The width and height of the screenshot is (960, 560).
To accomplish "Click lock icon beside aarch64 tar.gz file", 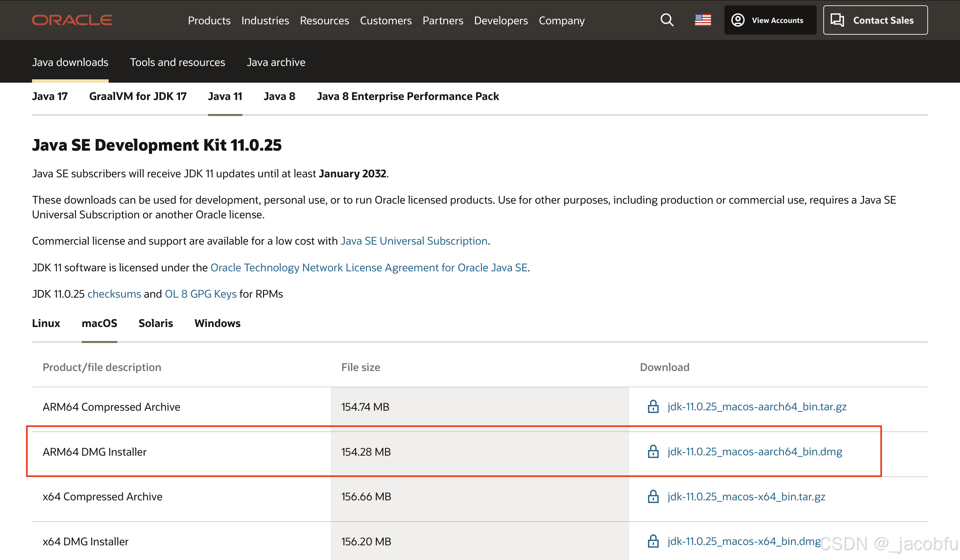I will pyautogui.click(x=653, y=406).
